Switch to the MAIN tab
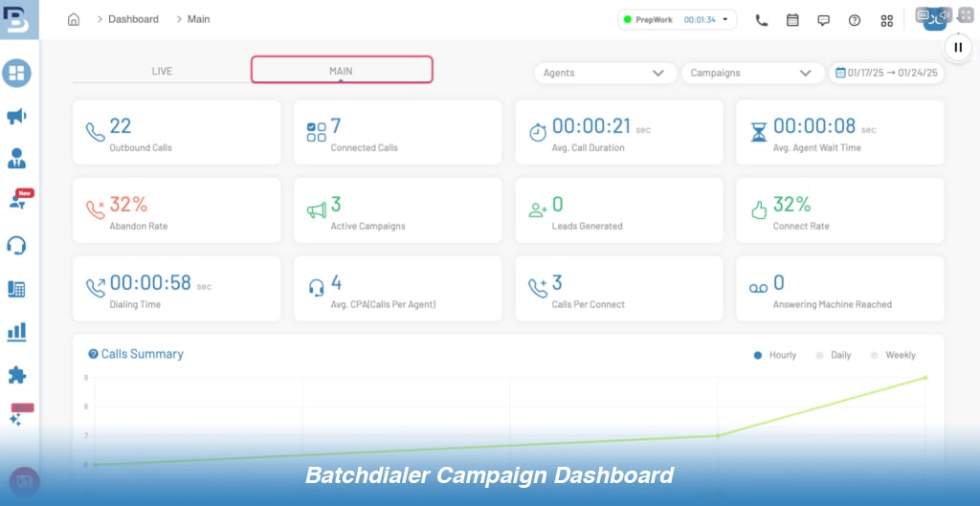The width and height of the screenshot is (980, 506). pyautogui.click(x=342, y=70)
